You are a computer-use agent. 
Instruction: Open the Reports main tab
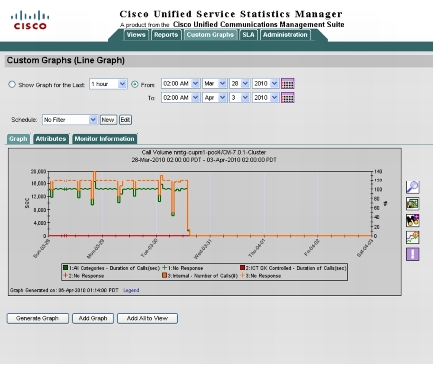pyautogui.click(x=166, y=35)
